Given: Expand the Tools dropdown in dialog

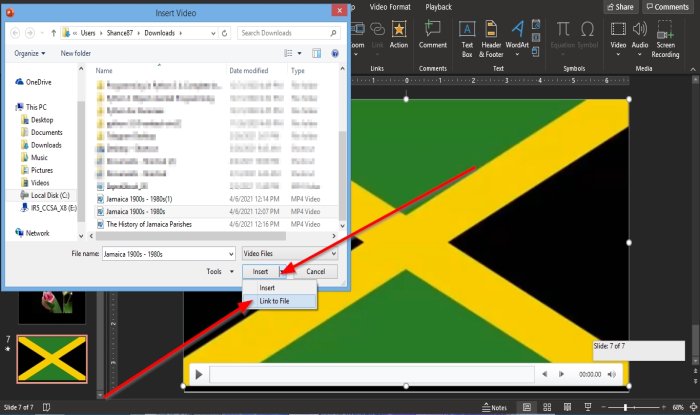Looking at the screenshot, I should click(x=217, y=271).
